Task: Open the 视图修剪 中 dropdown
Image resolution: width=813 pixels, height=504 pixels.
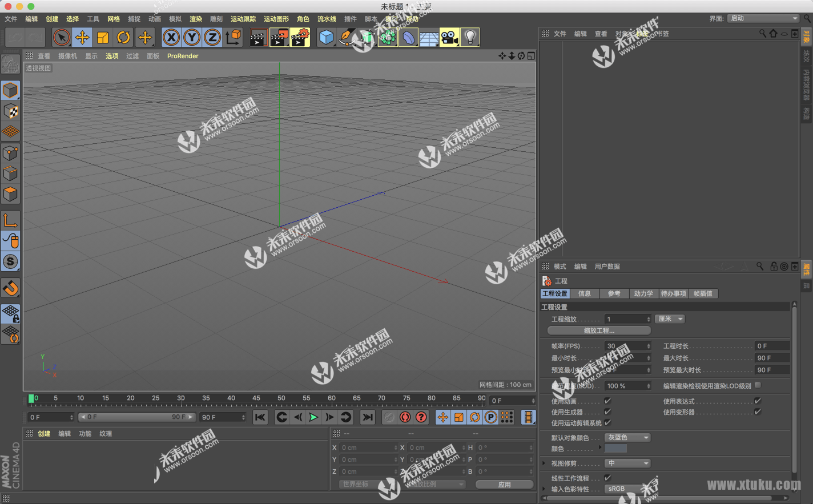Action: tap(627, 463)
